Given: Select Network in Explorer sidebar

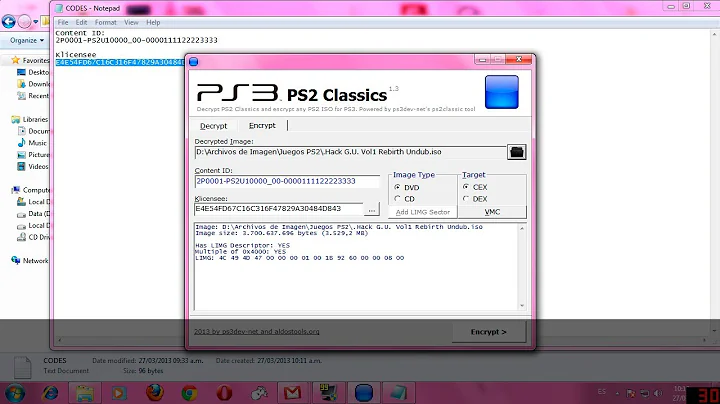Looking at the screenshot, I should (x=30, y=261).
